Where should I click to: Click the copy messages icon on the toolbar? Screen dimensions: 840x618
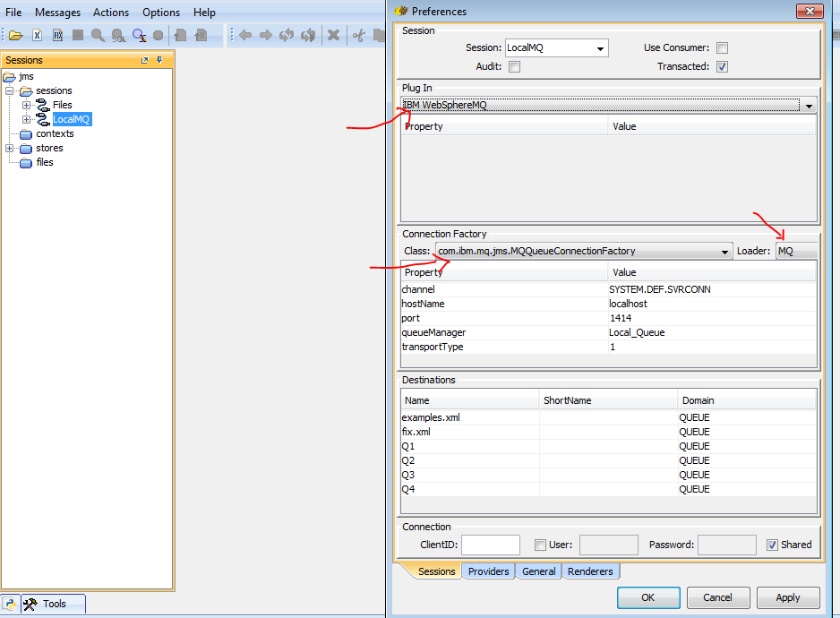click(379, 35)
